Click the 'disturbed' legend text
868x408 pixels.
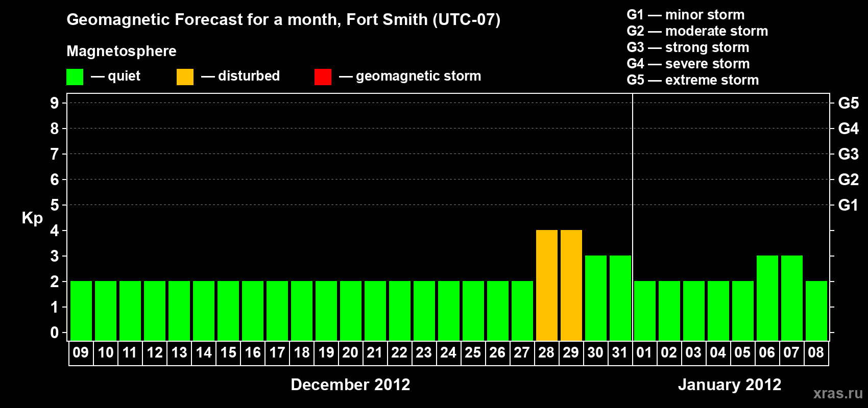249,76
